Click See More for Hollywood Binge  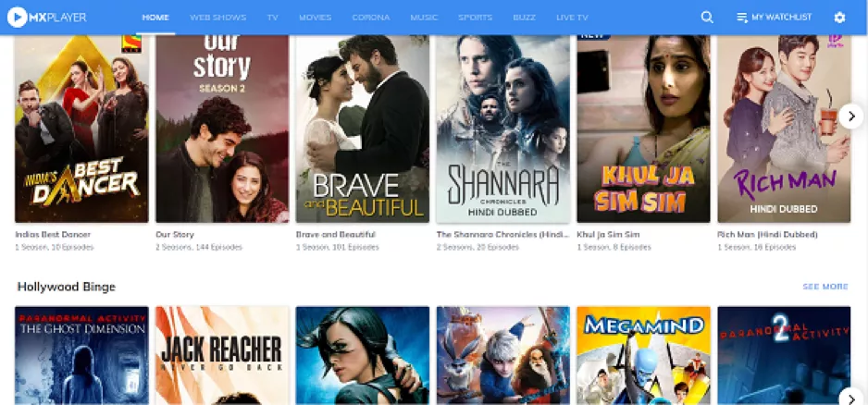coord(825,287)
